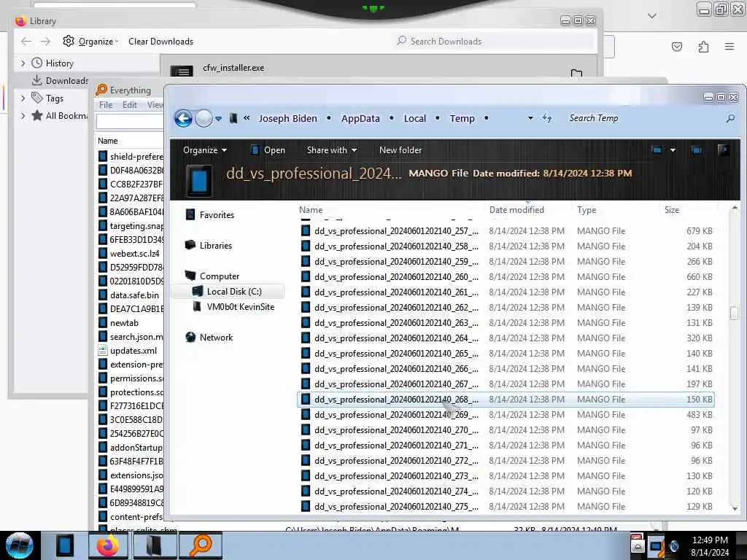The width and height of the screenshot is (747, 560).
Task: Sort files by Type column header
Action: pyautogui.click(x=587, y=209)
